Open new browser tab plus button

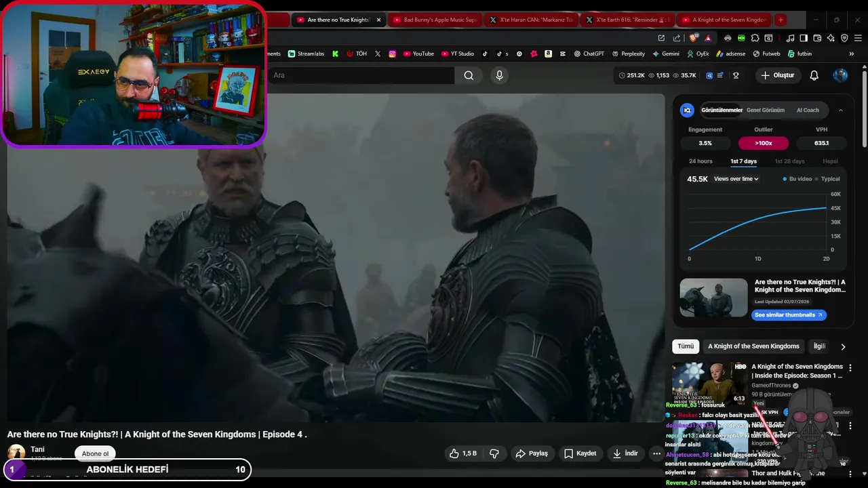(x=781, y=20)
